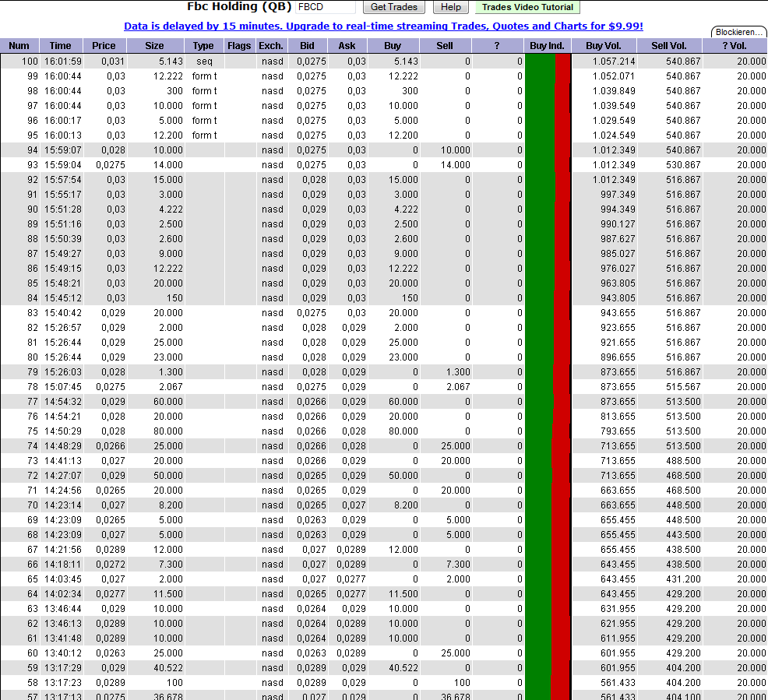Select trade time 15:57:54
This screenshot has height=700, width=768.
coord(63,180)
